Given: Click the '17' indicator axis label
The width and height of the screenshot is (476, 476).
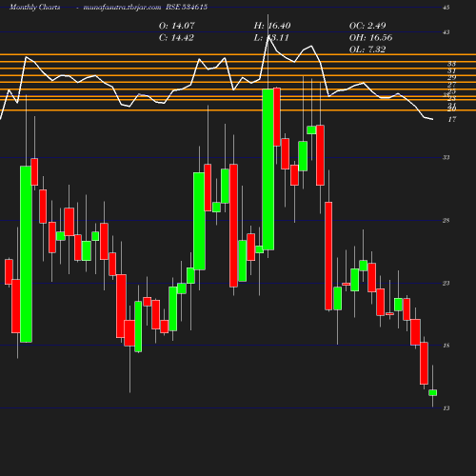Looking at the screenshot, I should click(452, 120).
